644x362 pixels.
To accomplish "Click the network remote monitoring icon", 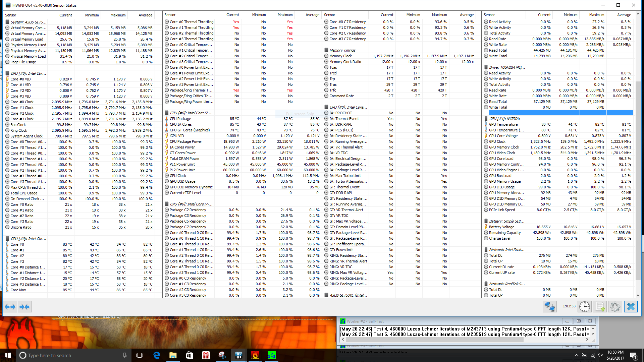I will [549, 306].
